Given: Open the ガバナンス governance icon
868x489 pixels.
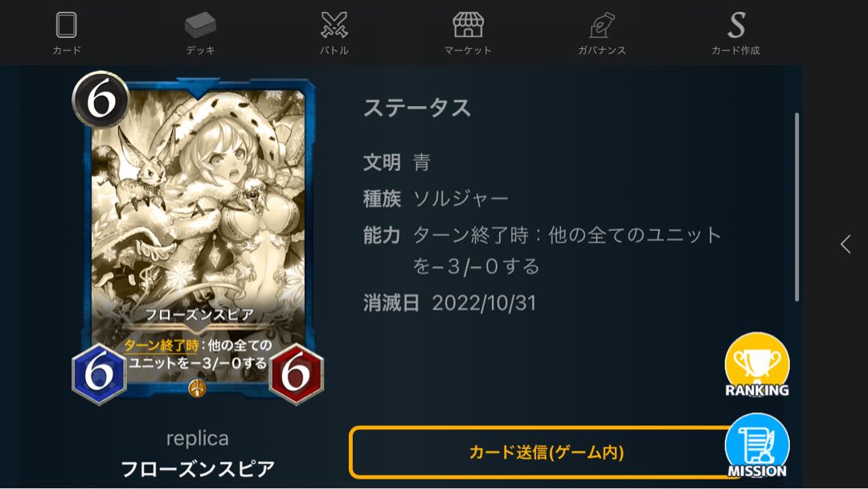Looking at the screenshot, I should coord(602,25).
